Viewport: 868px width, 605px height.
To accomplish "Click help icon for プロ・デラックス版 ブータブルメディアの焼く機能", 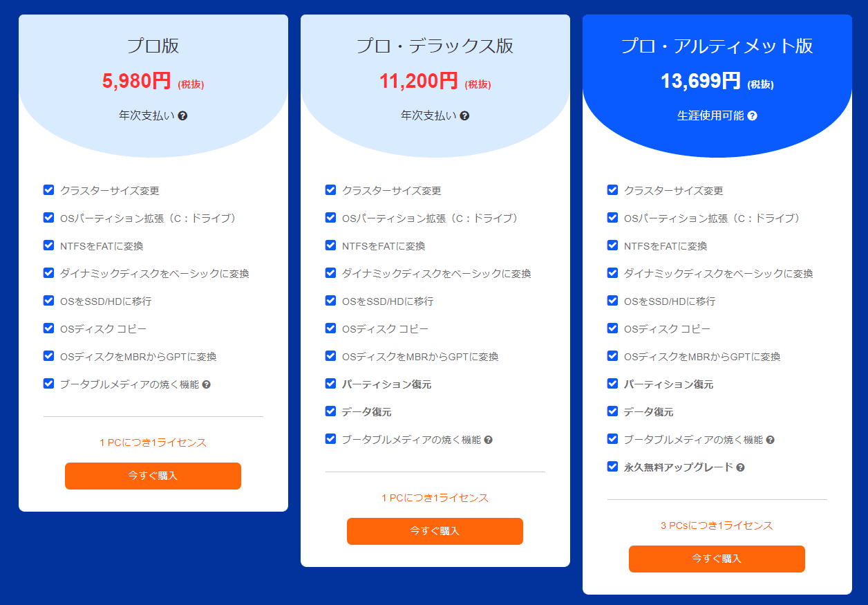I will (x=488, y=440).
